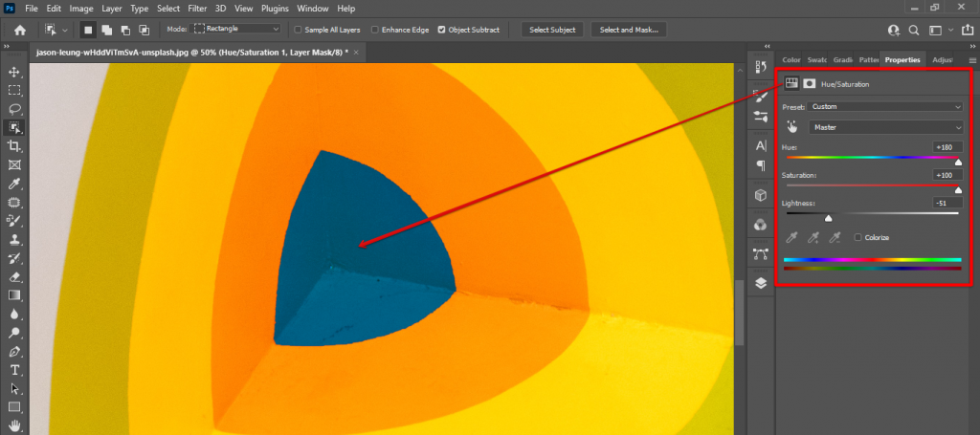Choose the Eyedropper tool in the toolbar
980x435 pixels.
click(x=15, y=184)
